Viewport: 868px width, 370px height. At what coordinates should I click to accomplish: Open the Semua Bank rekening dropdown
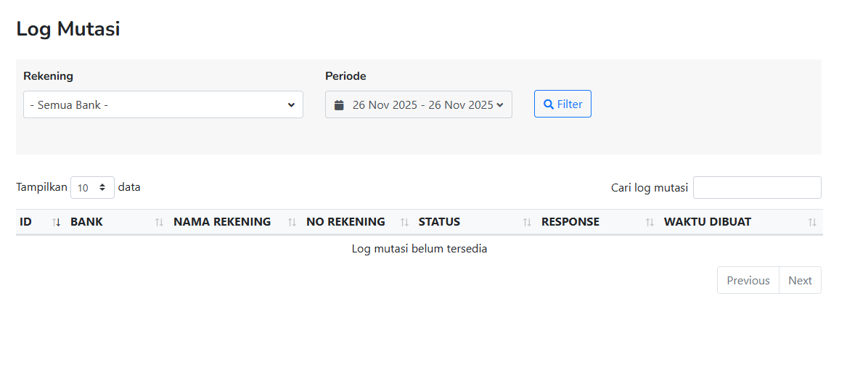pos(163,104)
